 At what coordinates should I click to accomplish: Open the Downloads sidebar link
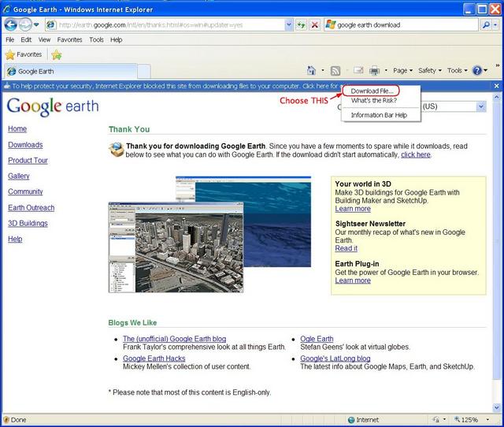click(25, 145)
